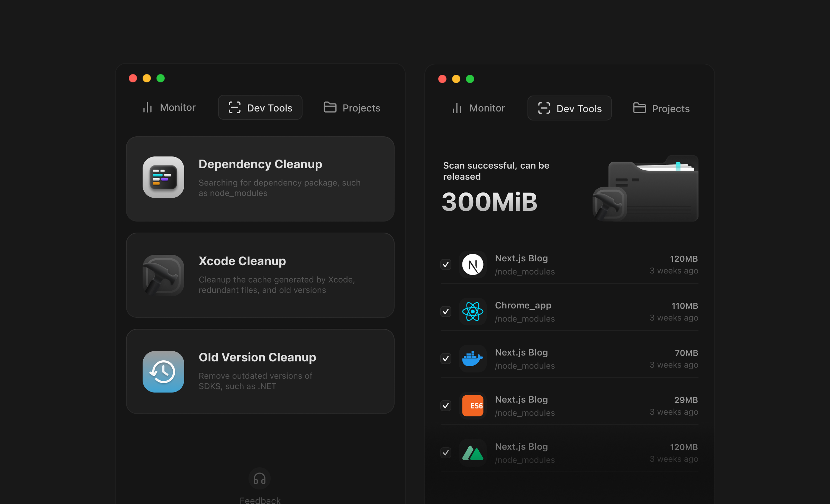Open the Old Version Cleanup card
The height and width of the screenshot is (504, 830).
click(x=260, y=371)
